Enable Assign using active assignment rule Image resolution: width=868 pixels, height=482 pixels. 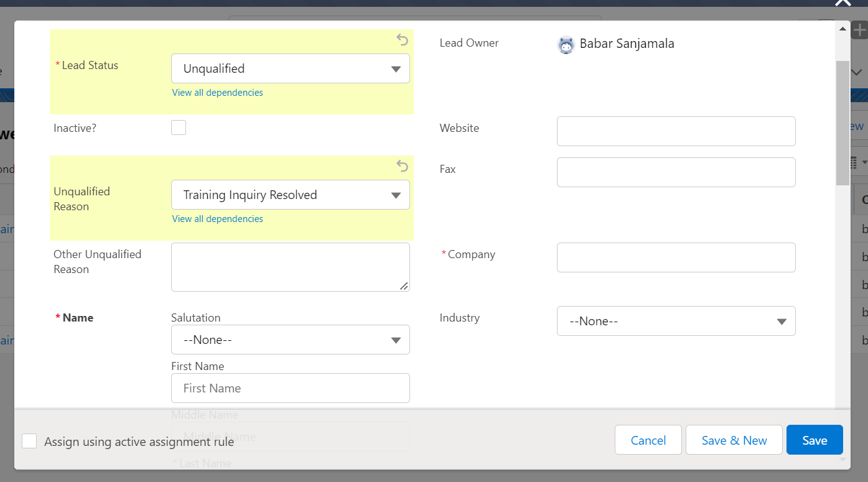[x=29, y=441]
